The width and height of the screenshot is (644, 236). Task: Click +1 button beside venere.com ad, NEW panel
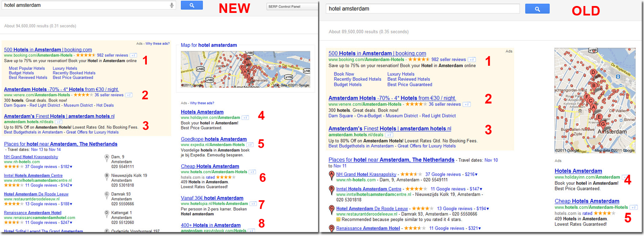click(128, 95)
